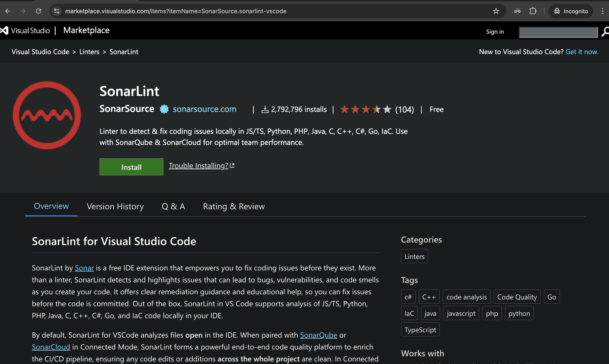Click the green Install button
Viewport: 609px width, 364px height.
pos(131,167)
